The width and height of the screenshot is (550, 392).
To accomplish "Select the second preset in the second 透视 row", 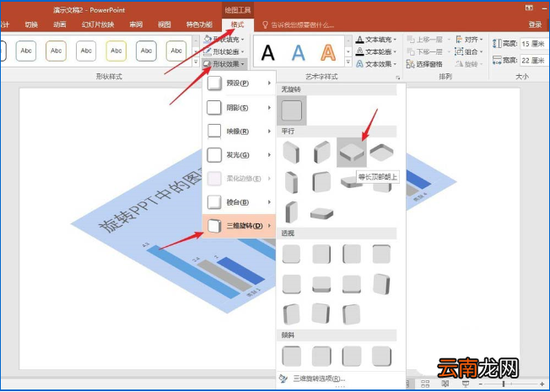I will click(x=321, y=284).
